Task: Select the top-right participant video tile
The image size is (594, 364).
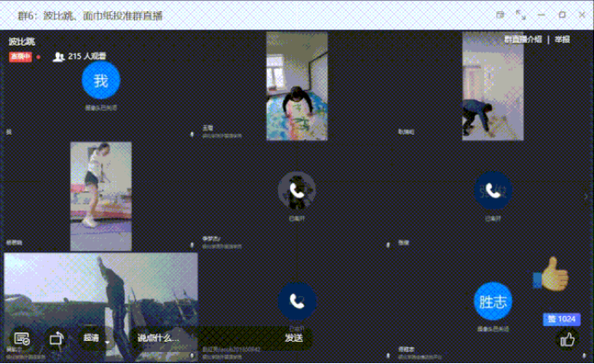Action: point(493,86)
